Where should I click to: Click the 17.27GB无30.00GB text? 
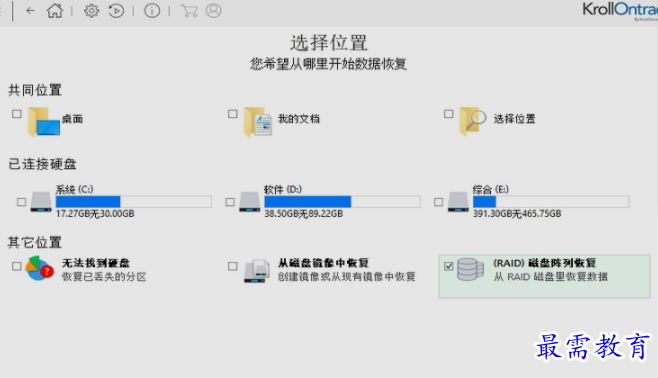tap(95, 214)
